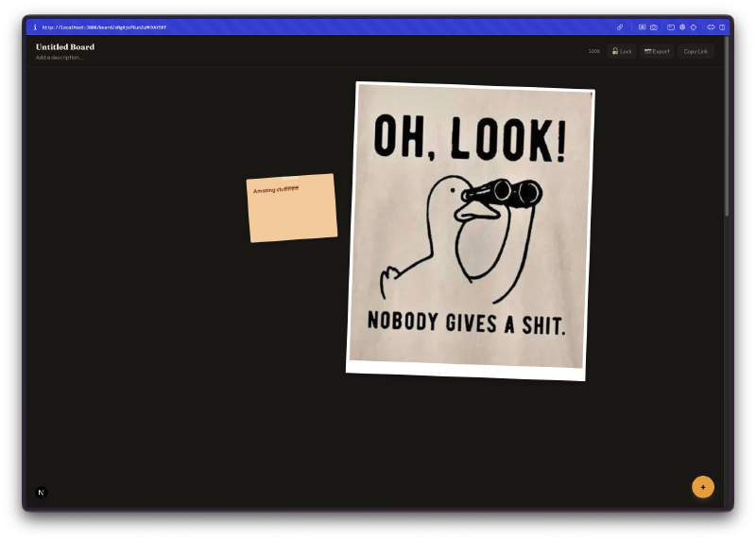Click the crosshair target icon in browser toolbar
The width and height of the screenshot is (756, 541).
coord(694,27)
